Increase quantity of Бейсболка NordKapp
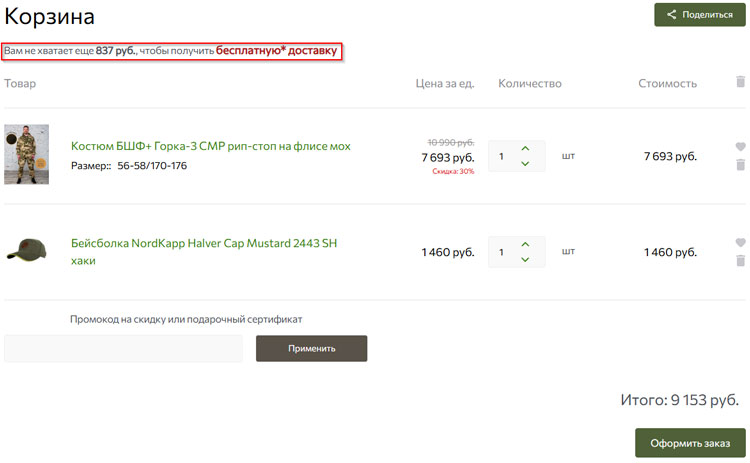This screenshot has height=463, width=750. [x=525, y=245]
